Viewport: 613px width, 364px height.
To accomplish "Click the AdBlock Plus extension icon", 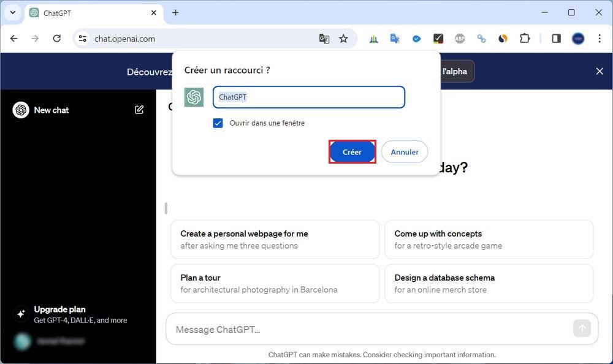I will (x=460, y=39).
